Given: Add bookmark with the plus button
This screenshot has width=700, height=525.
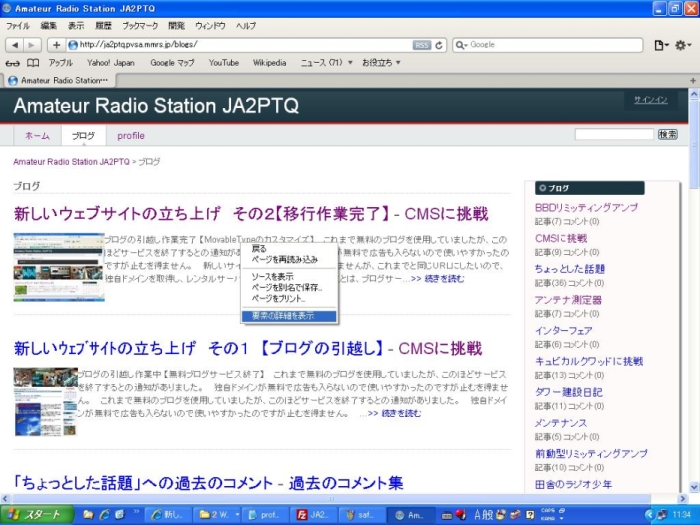Looking at the screenshot, I should point(56,45).
